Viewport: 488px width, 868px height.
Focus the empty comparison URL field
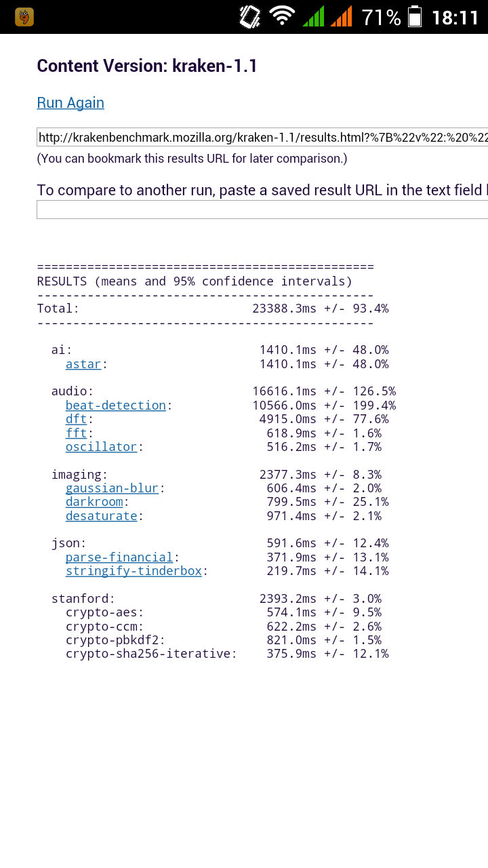(x=262, y=210)
